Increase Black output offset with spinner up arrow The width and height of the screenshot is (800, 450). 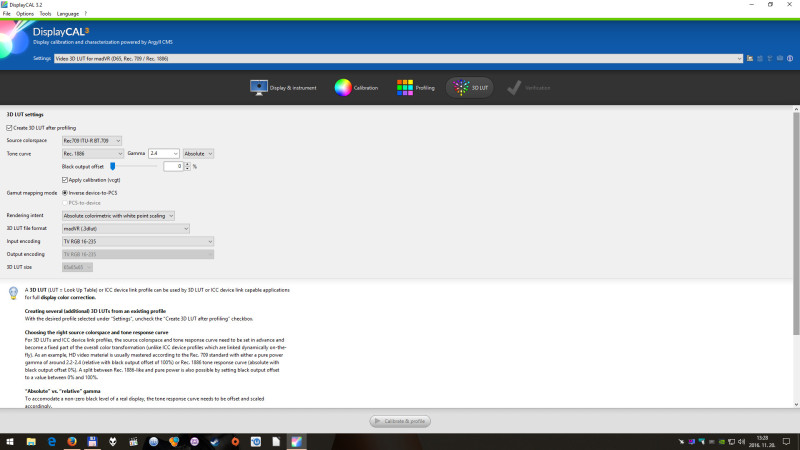pyautogui.click(x=187, y=164)
